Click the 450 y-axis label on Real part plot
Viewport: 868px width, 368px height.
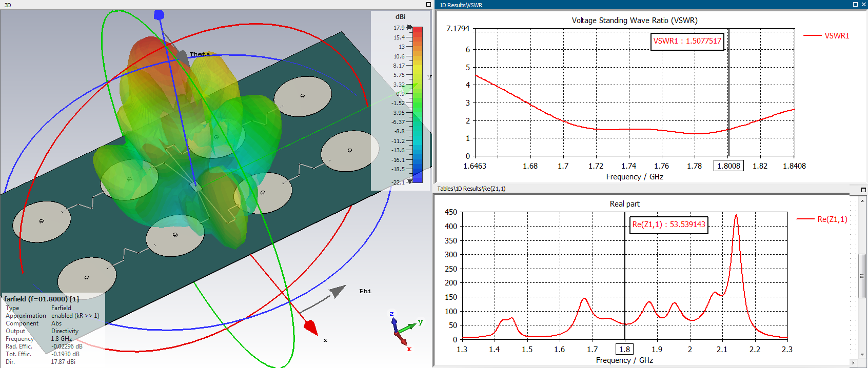point(451,212)
